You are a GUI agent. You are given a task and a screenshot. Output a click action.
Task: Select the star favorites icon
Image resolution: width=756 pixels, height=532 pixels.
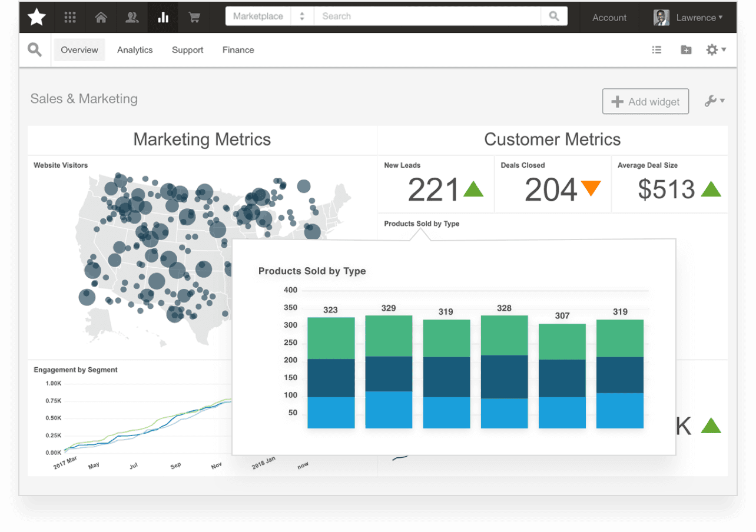[x=35, y=17]
